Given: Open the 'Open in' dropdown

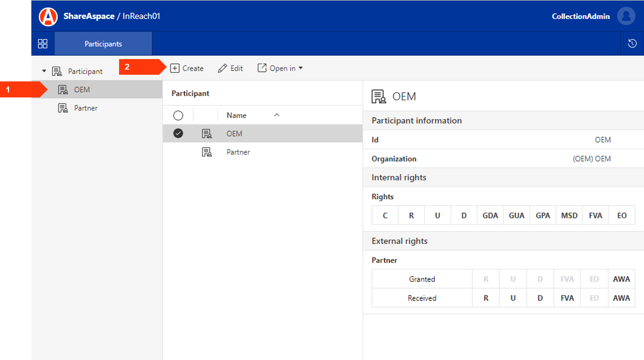Looking at the screenshot, I should [280, 68].
